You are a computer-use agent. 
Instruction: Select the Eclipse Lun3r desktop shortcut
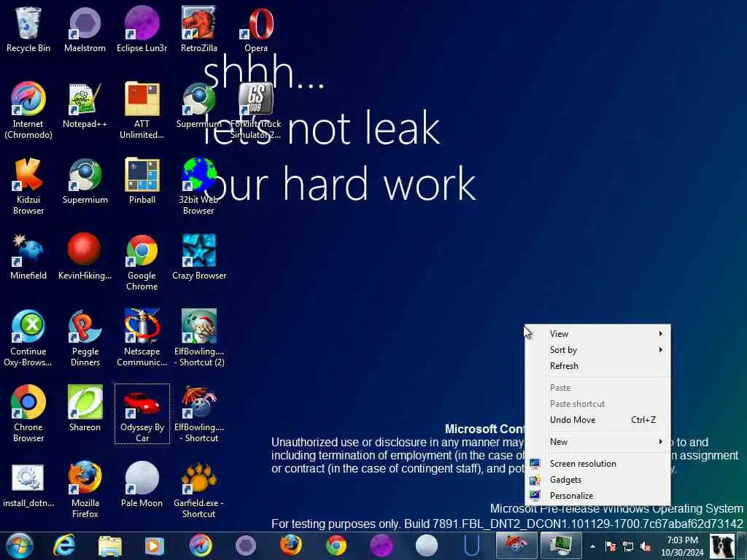(142, 29)
